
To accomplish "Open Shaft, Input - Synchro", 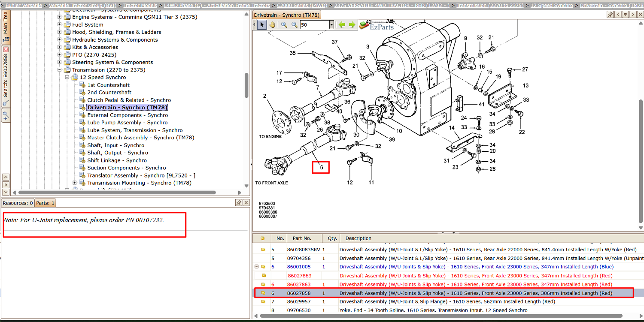I will click(116, 145).
